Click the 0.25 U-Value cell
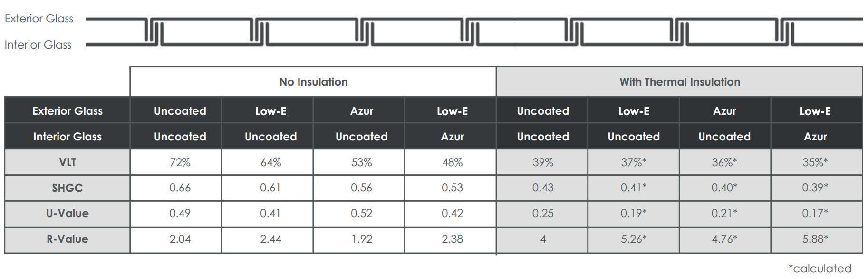Screen dimensions: 868x279 point(543,213)
